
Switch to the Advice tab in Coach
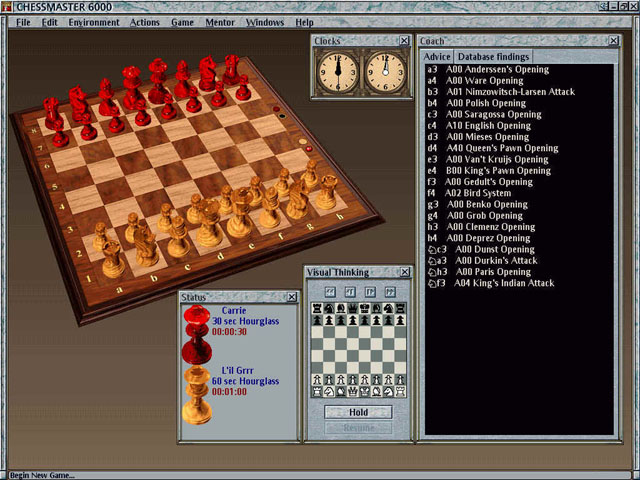coord(437,57)
